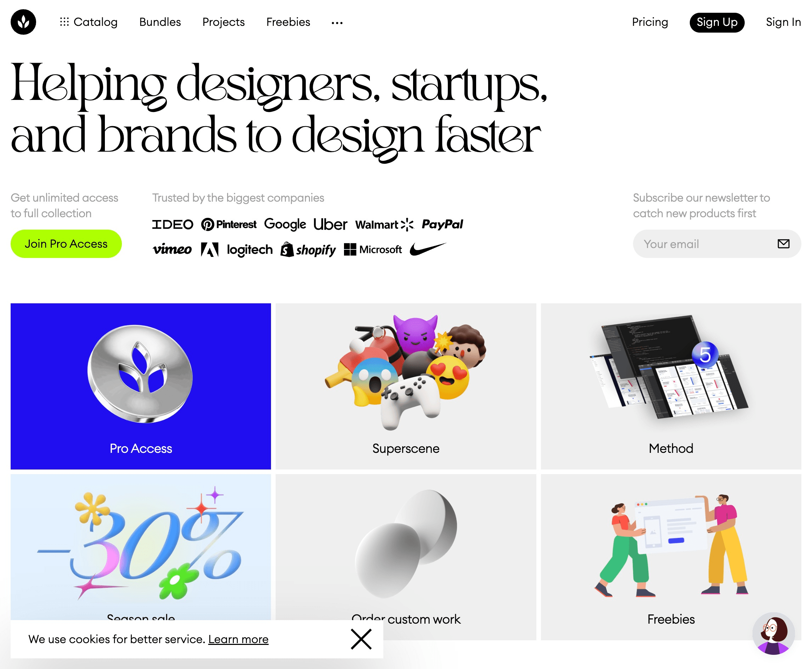812x669 pixels.
Task: Open the Freebies menu item
Action: [289, 22]
